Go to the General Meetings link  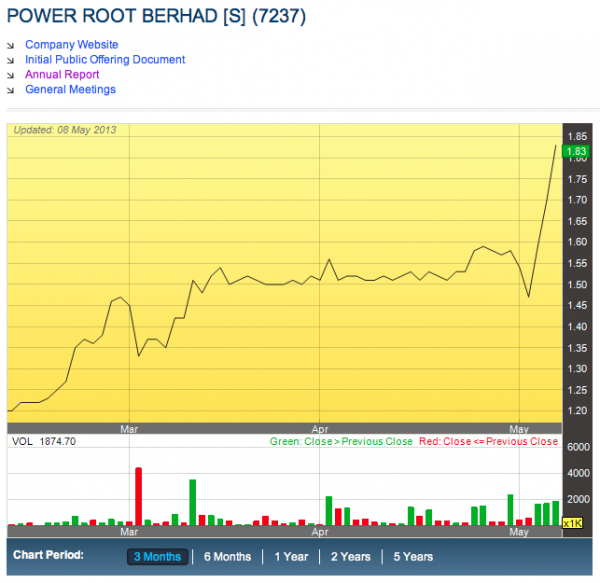click(70, 90)
